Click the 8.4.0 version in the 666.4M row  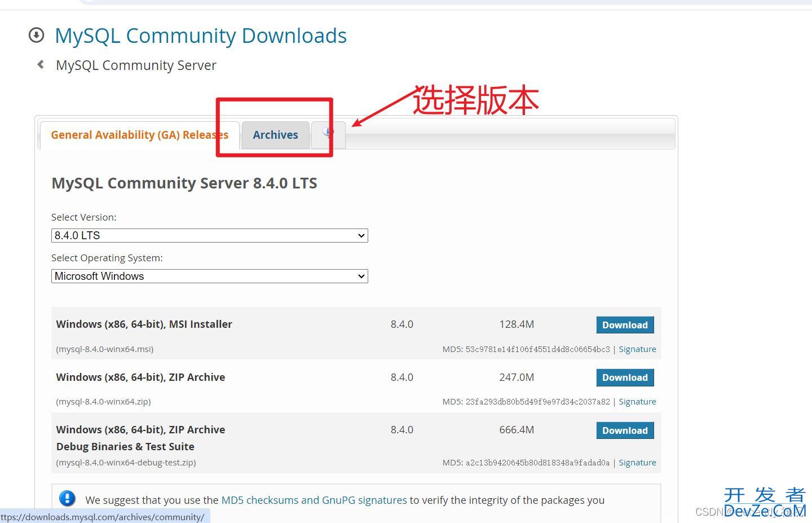(x=402, y=430)
